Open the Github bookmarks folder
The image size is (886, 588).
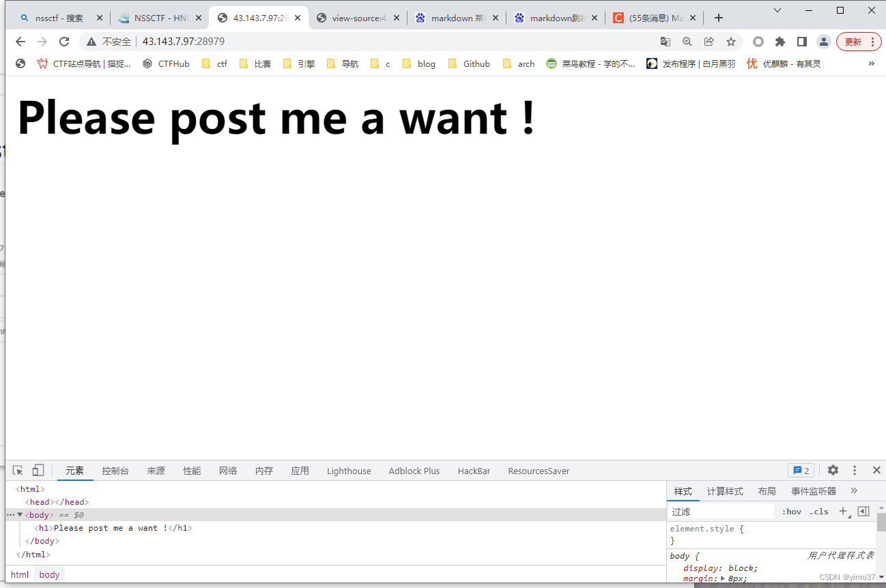[x=469, y=63]
